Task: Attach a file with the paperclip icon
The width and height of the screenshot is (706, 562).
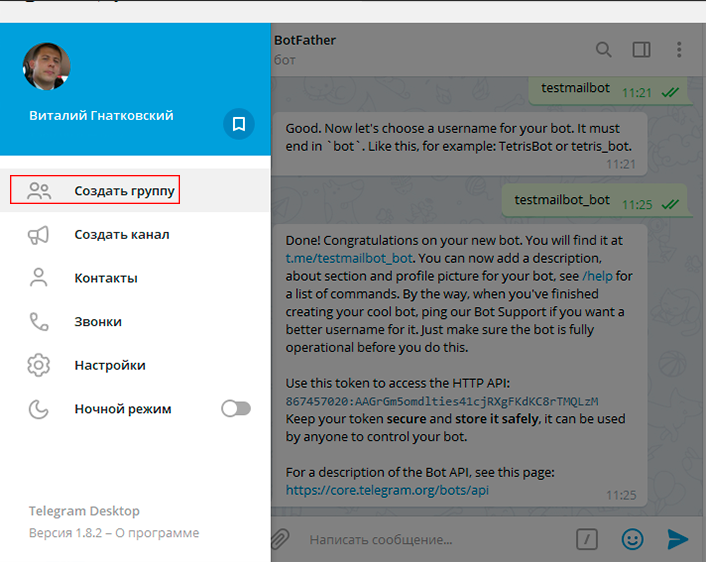Action: click(280, 539)
